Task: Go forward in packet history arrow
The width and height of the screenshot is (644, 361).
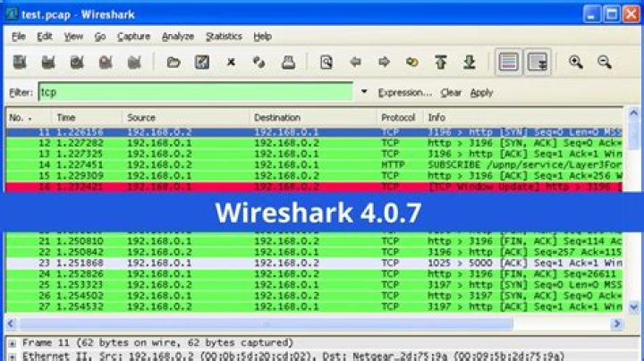Action: tap(384, 63)
